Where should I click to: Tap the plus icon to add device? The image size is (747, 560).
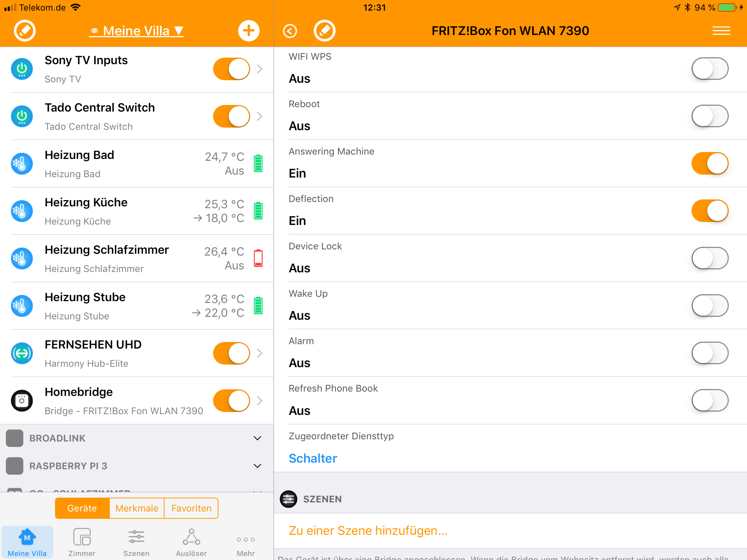coord(249,31)
